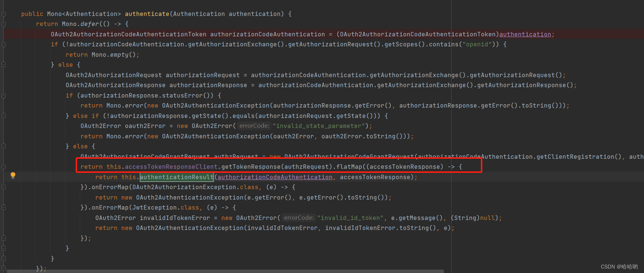
Task: Fold the onErrorMap(JwtException.class block
Action: (4, 208)
